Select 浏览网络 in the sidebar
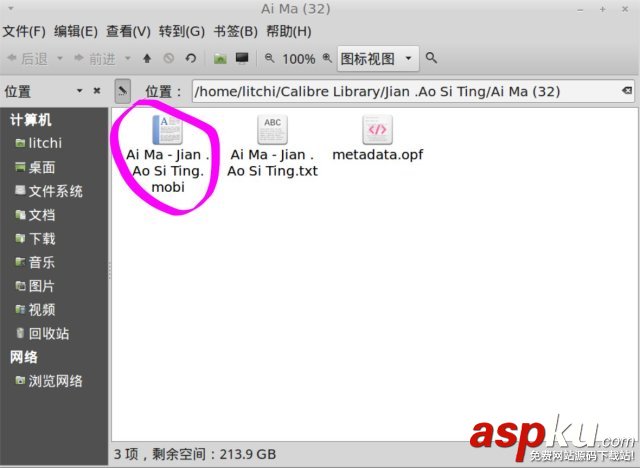The image size is (640, 468). coord(49,381)
